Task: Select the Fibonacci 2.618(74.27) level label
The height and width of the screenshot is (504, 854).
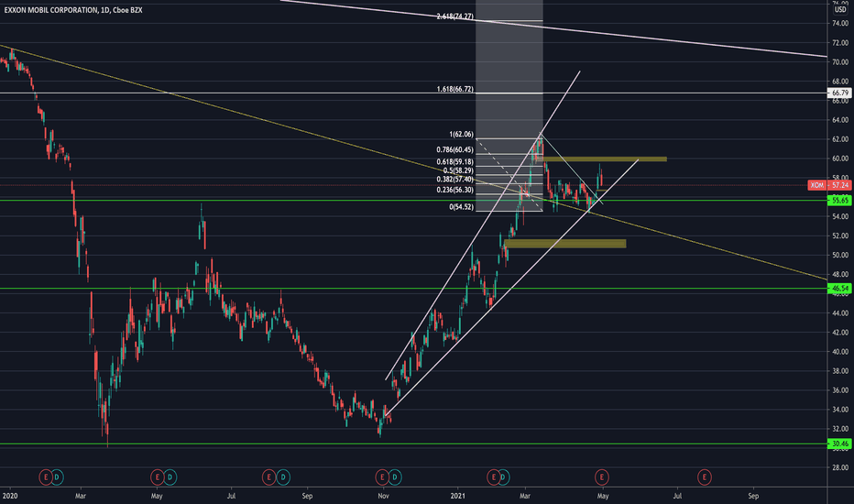Action: (454, 16)
